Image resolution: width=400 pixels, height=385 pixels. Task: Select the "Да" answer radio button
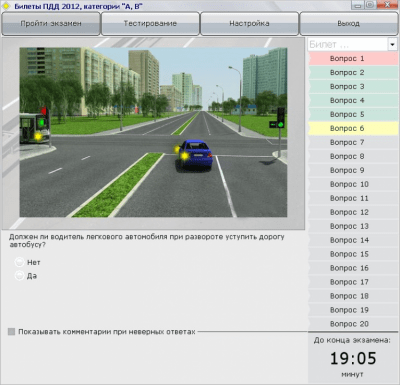(19, 276)
